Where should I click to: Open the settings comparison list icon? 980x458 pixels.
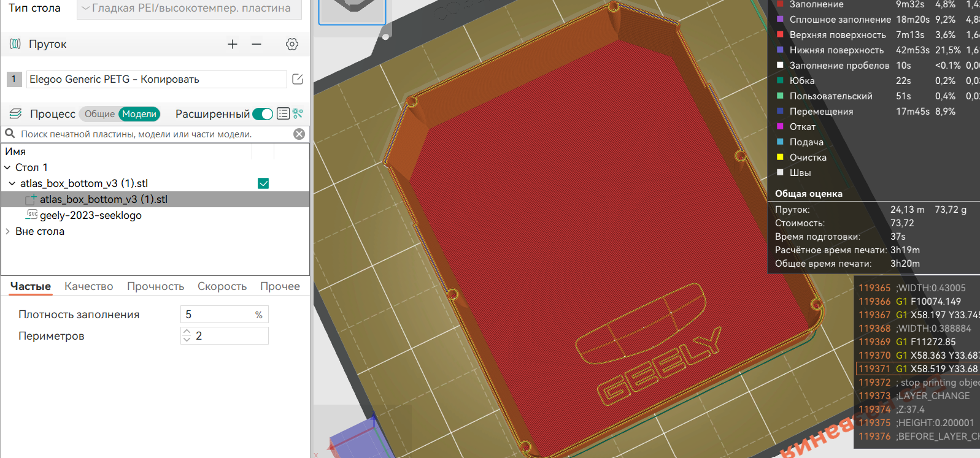click(283, 113)
